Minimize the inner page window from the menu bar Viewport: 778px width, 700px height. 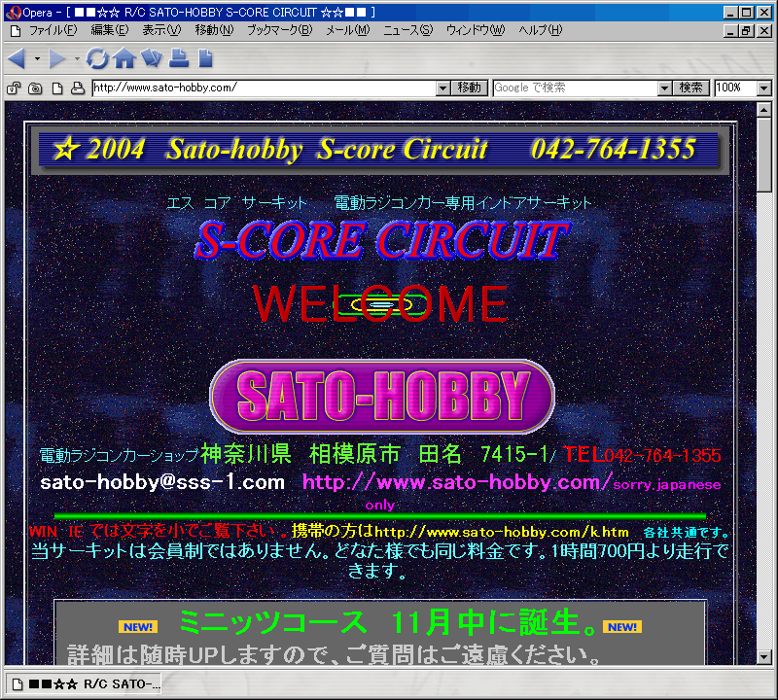click(x=730, y=31)
